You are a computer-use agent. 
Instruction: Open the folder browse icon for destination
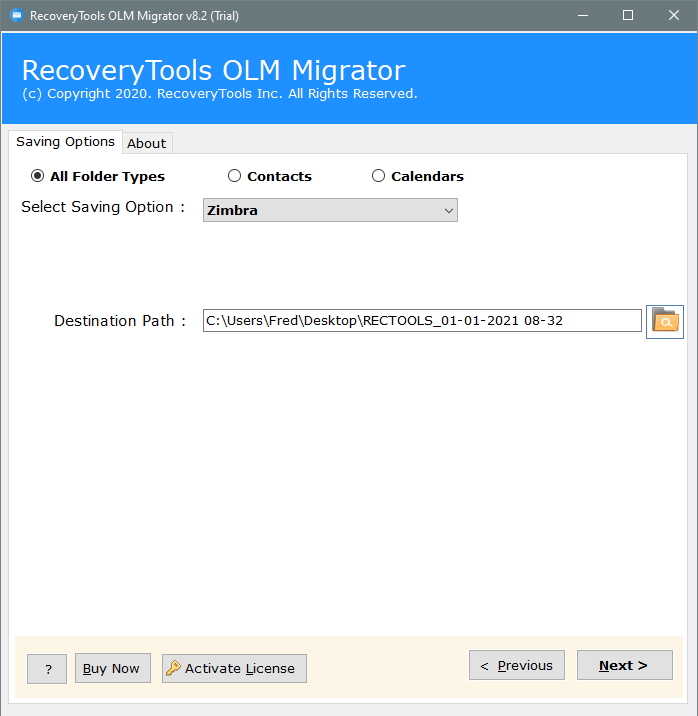tap(664, 321)
